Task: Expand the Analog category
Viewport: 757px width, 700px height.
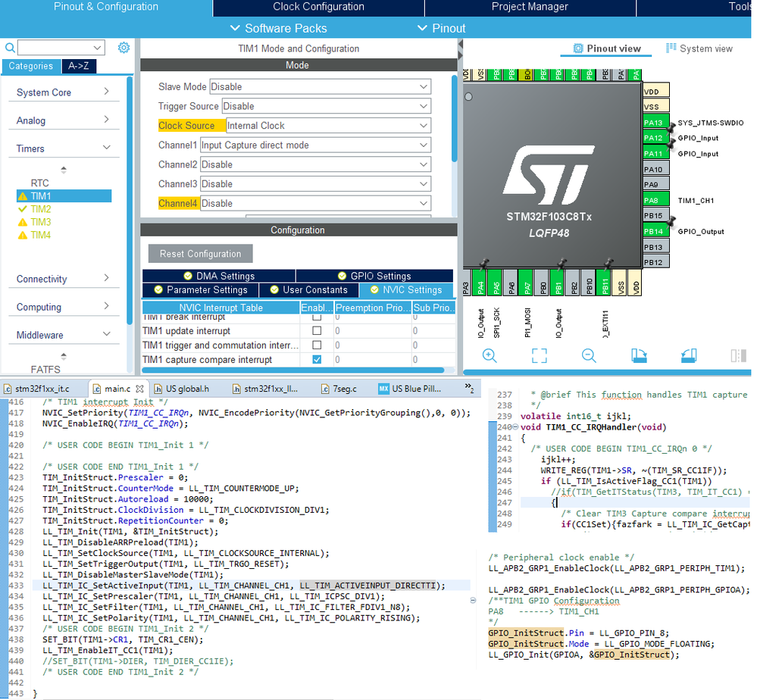Action: tap(64, 120)
